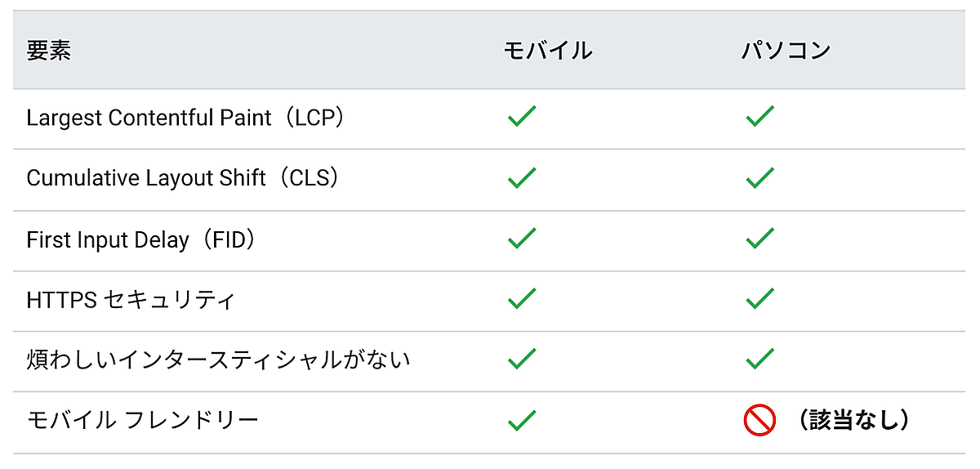Click the パソコン checkmark for First Input Delay
The image size is (980, 469).
(x=759, y=239)
